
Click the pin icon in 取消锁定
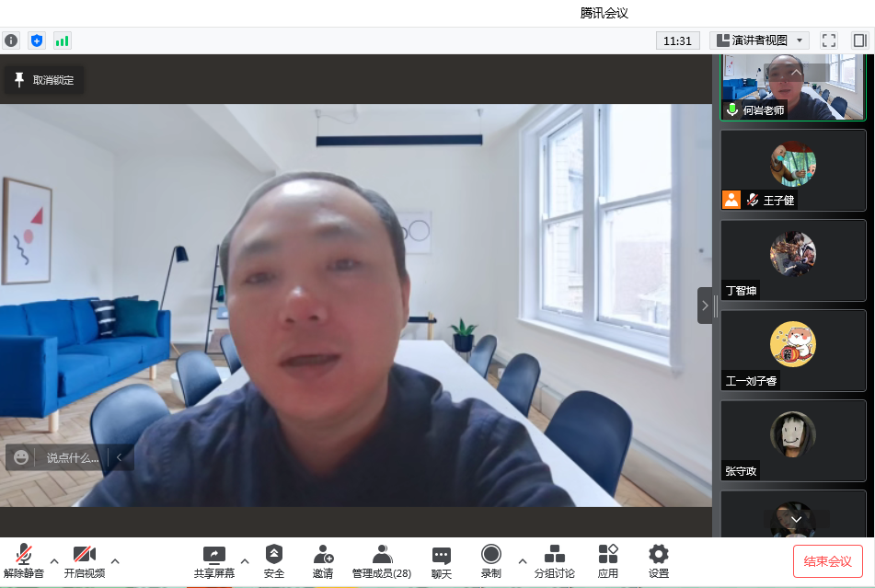[19, 80]
